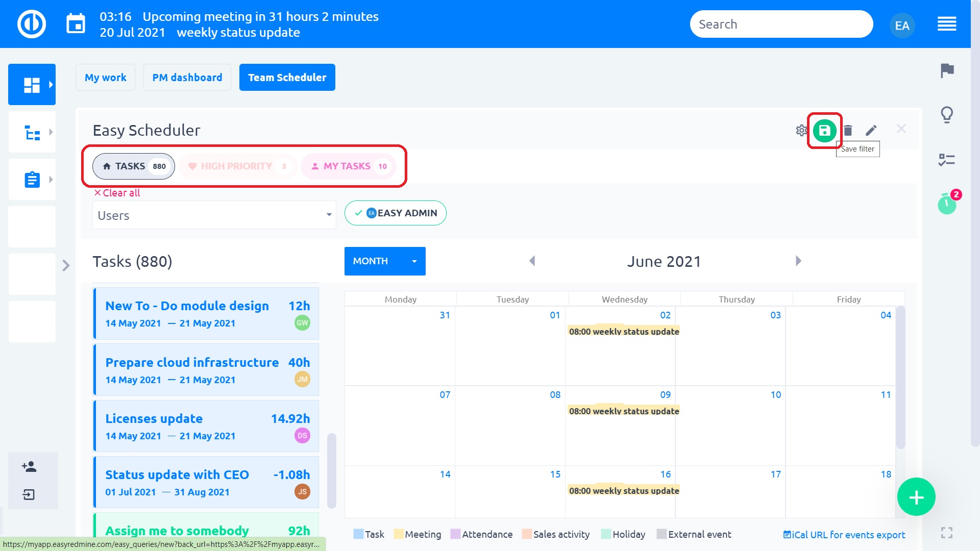Open the flag icon in right sidebar
980x551 pixels.
click(947, 70)
